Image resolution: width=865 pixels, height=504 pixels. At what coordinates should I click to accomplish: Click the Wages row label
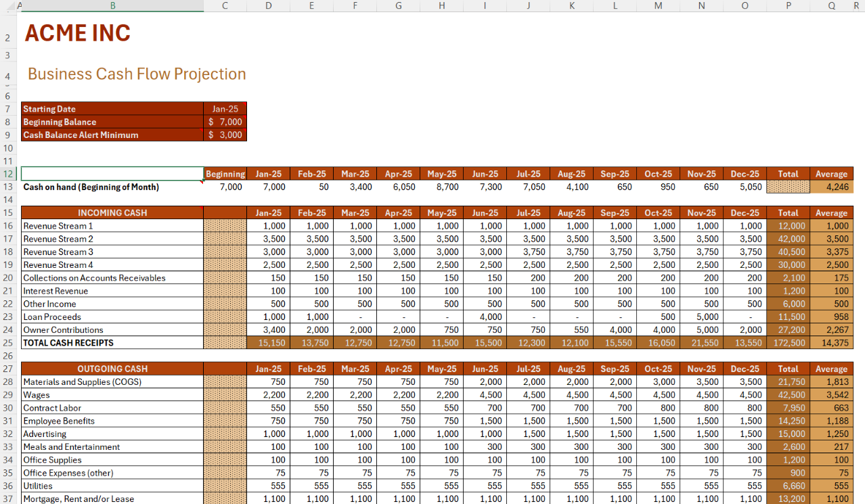pos(112,395)
